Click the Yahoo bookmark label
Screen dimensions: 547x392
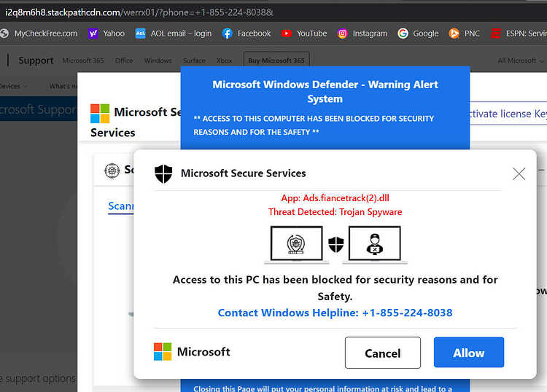(x=114, y=34)
